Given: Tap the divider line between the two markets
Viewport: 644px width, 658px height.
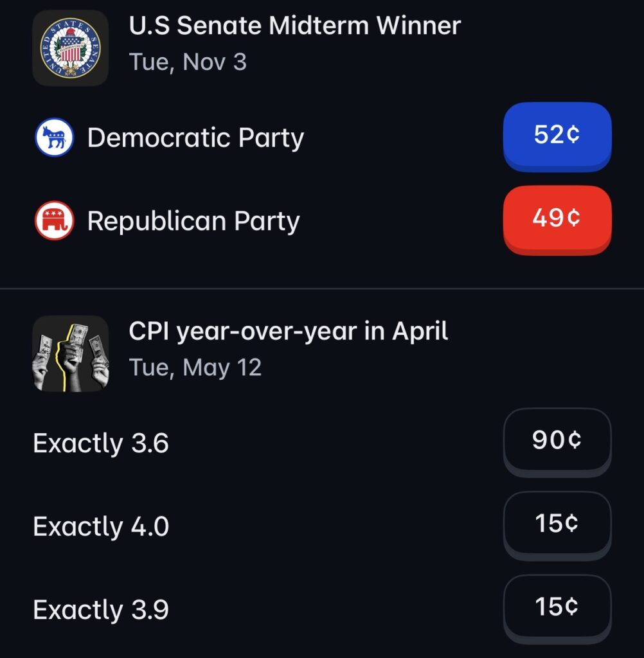Looking at the screenshot, I should [321, 289].
